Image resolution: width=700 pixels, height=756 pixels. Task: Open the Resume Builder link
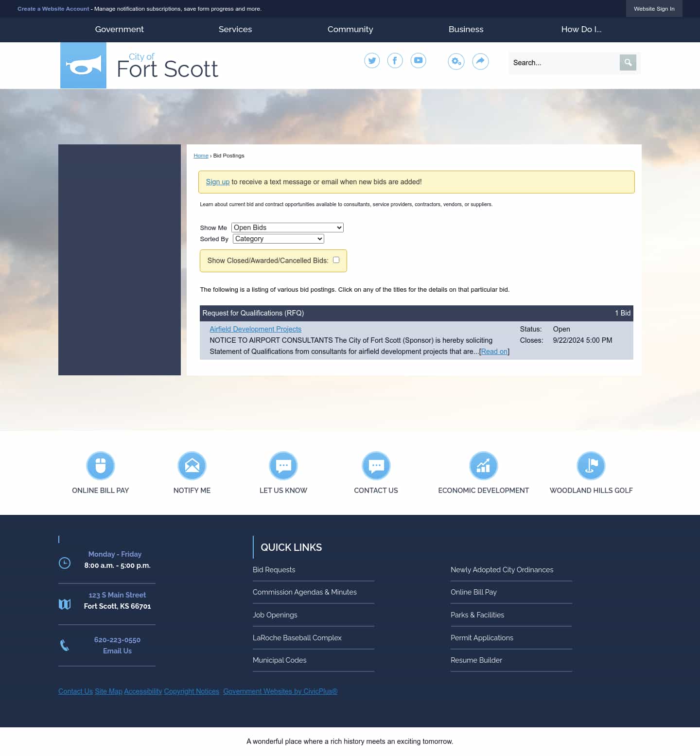476,660
